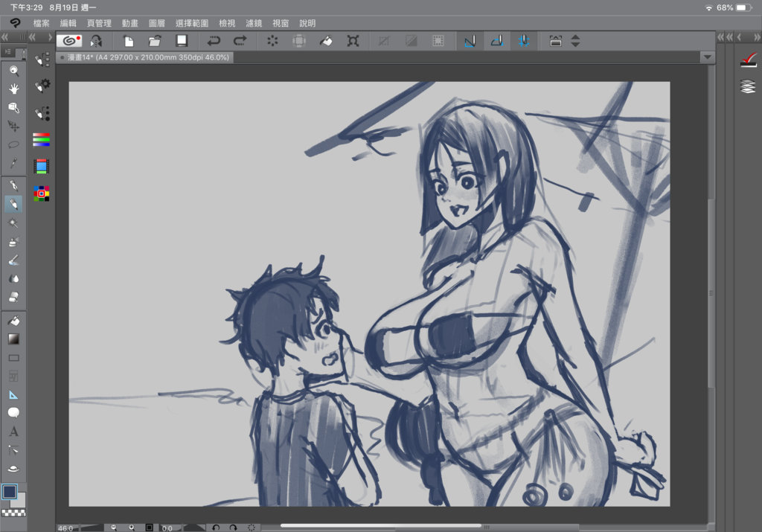This screenshot has width=762, height=532.
Task: Collapse the sub palette dock double arrow
Action: pyautogui.click(x=32, y=37)
